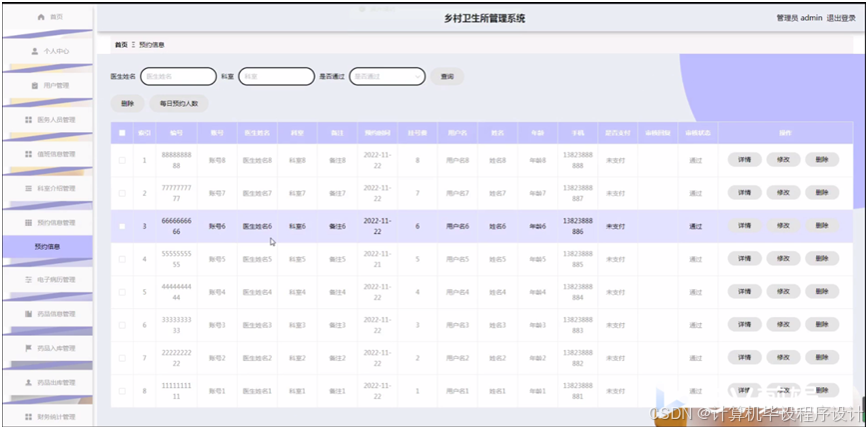Click 删除 for row 账号6
The image size is (868, 429).
point(822,226)
